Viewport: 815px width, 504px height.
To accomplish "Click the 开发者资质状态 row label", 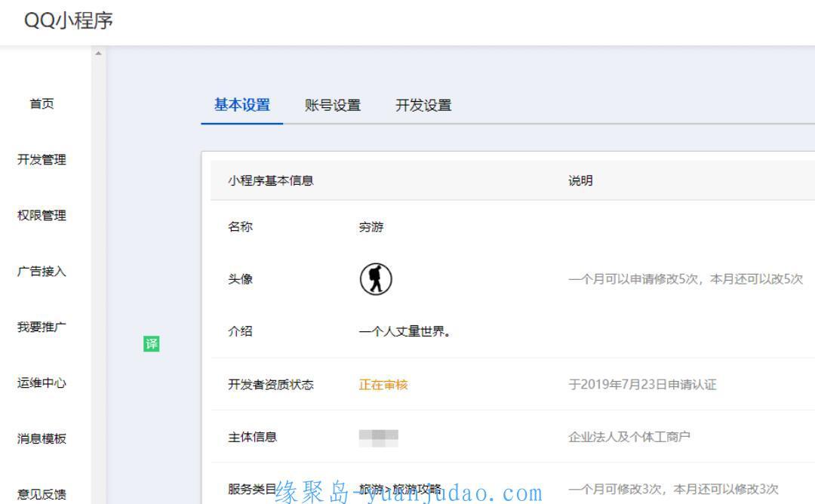I will coord(271,385).
